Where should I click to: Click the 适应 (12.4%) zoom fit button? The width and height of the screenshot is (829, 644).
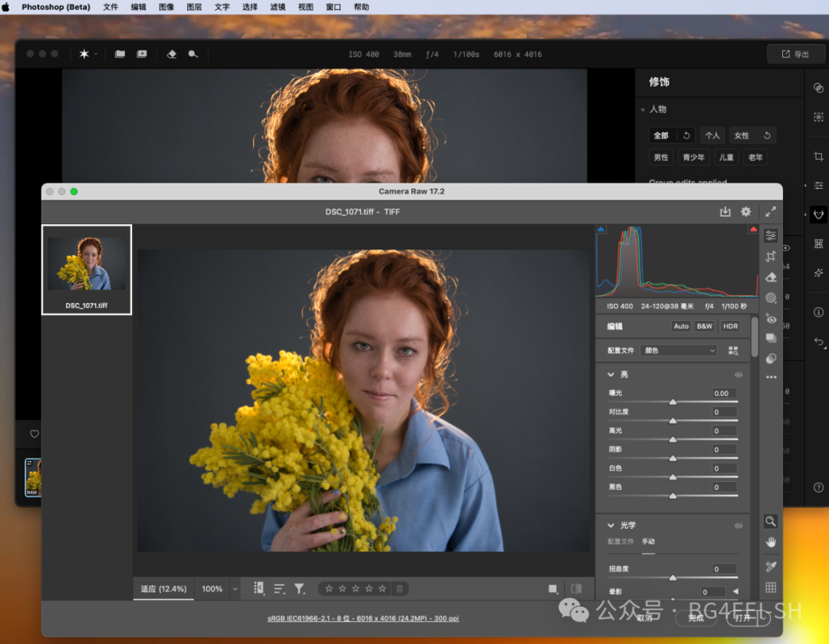click(x=163, y=589)
